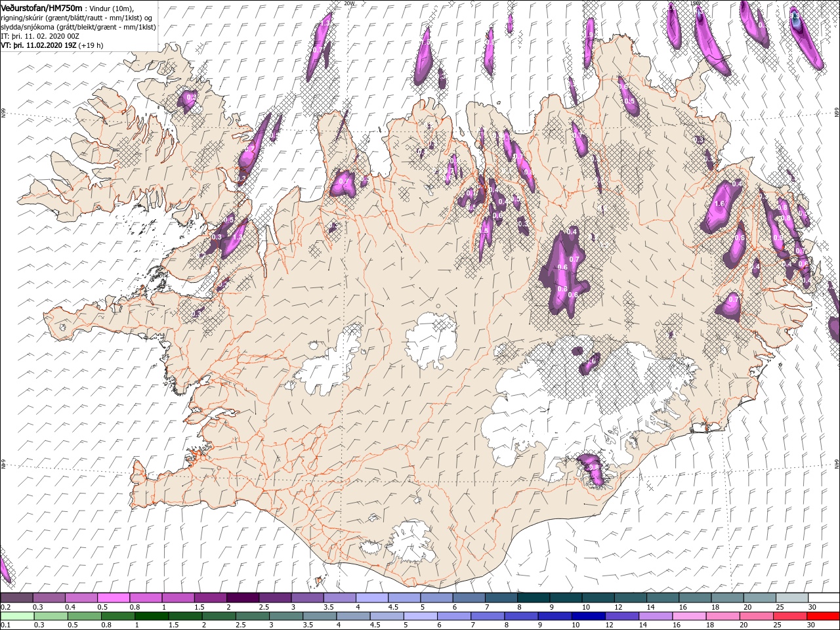Click the large central-north snow area labeled 0.8
This screenshot has width=840, height=630.
point(564,272)
